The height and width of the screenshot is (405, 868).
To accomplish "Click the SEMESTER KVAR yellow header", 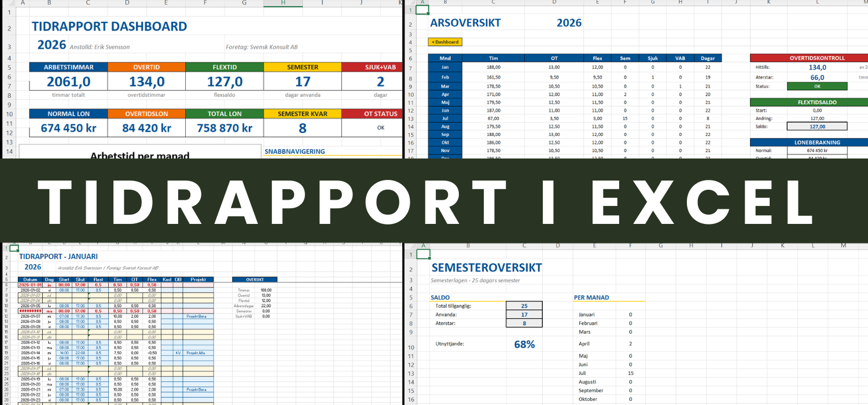I will click(x=302, y=114).
